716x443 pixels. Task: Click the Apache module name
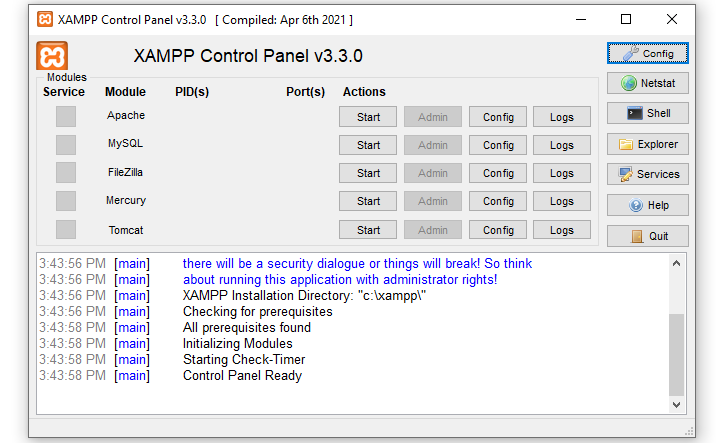point(126,115)
